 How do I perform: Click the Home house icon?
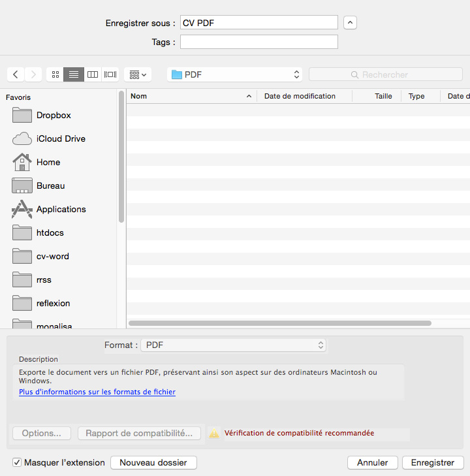tap(22, 162)
